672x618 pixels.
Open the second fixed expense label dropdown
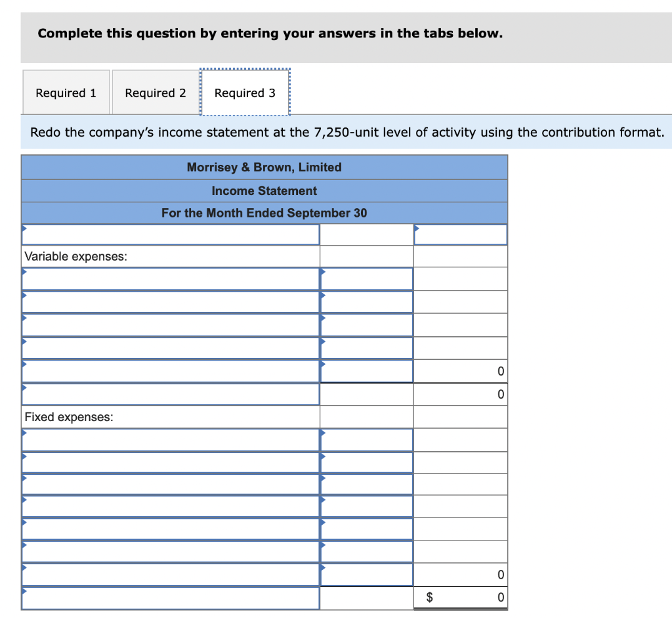point(171,462)
